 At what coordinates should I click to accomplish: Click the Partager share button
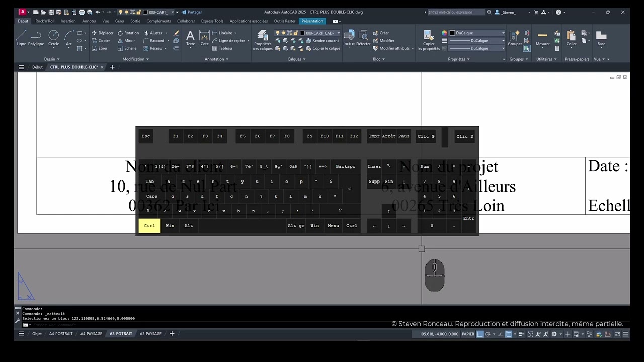[192, 12]
